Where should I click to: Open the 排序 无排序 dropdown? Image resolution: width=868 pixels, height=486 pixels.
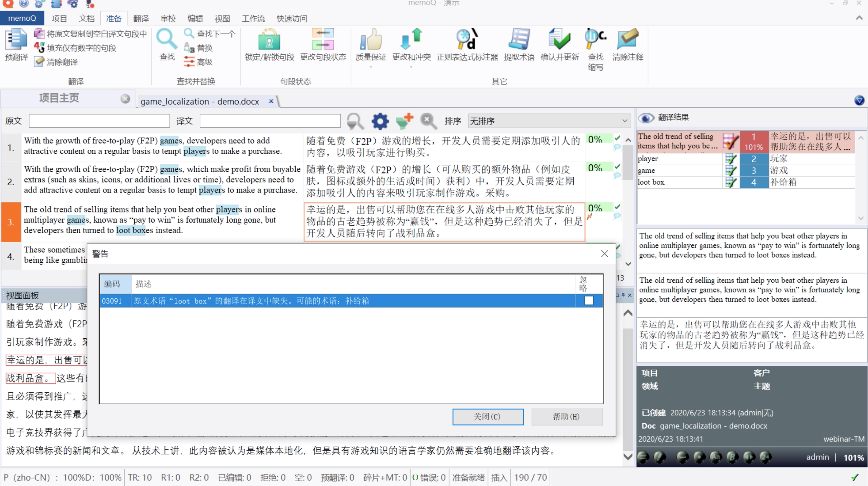[549, 121]
